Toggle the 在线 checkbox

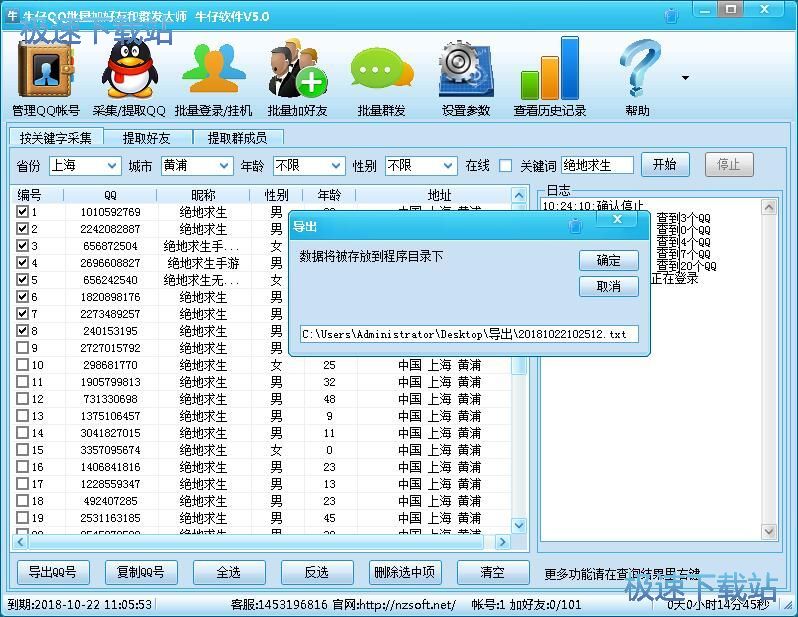pos(505,165)
